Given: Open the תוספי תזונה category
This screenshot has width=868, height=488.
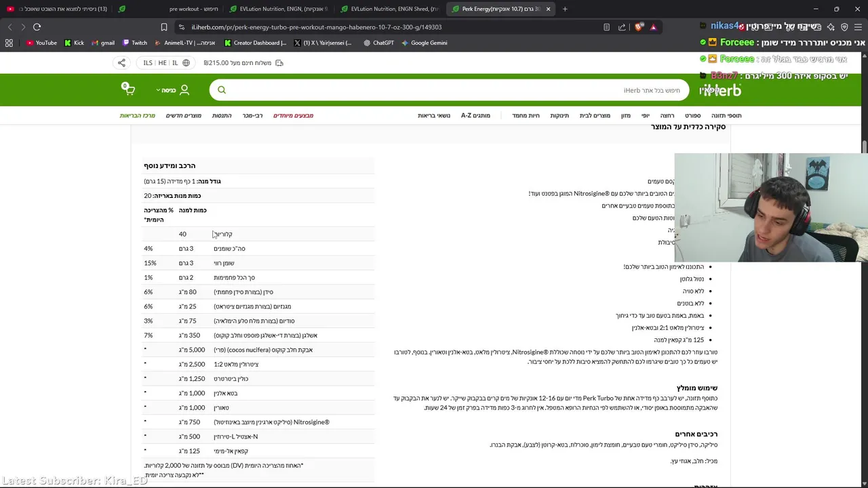Looking at the screenshot, I should point(726,116).
